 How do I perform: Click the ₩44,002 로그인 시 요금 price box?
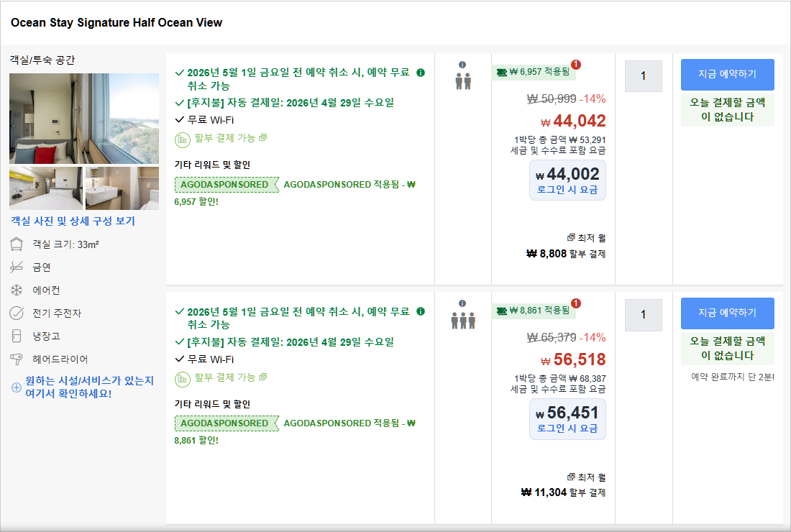click(567, 180)
